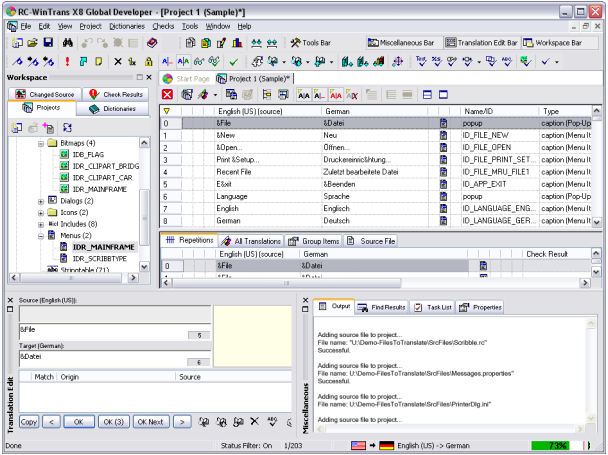Click the X clear icon in Translation Edit bar
Viewport: 608px width, 455px height.
[x=254, y=421]
